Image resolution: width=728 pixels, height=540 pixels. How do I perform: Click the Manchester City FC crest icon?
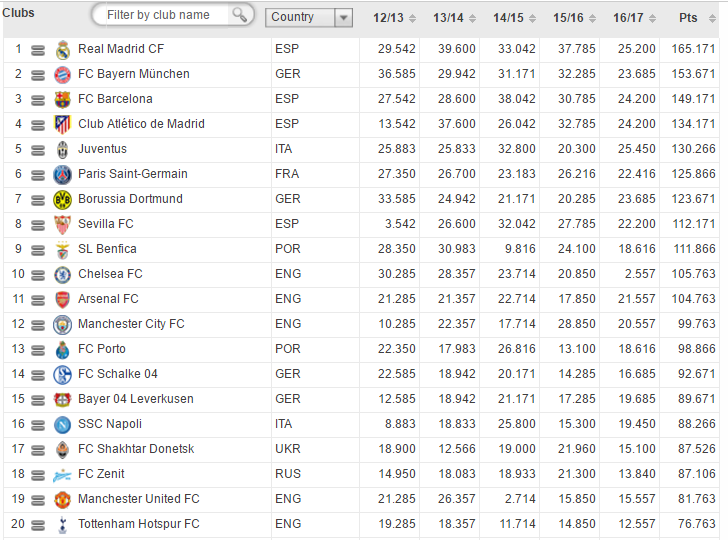pyautogui.click(x=63, y=324)
